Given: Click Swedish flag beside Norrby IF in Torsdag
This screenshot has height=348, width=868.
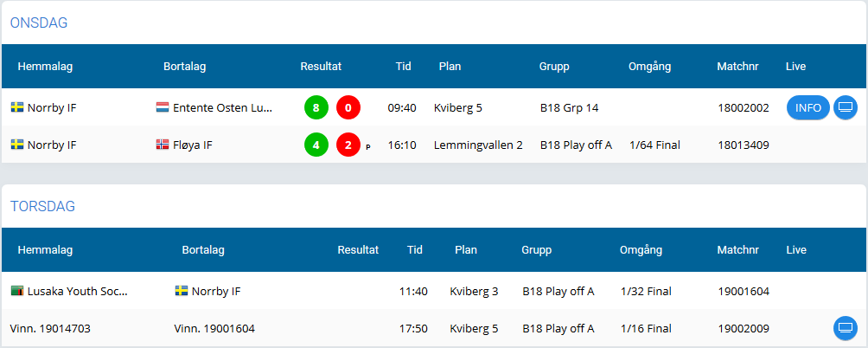Looking at the screenshot, I should tap(181, 290).
